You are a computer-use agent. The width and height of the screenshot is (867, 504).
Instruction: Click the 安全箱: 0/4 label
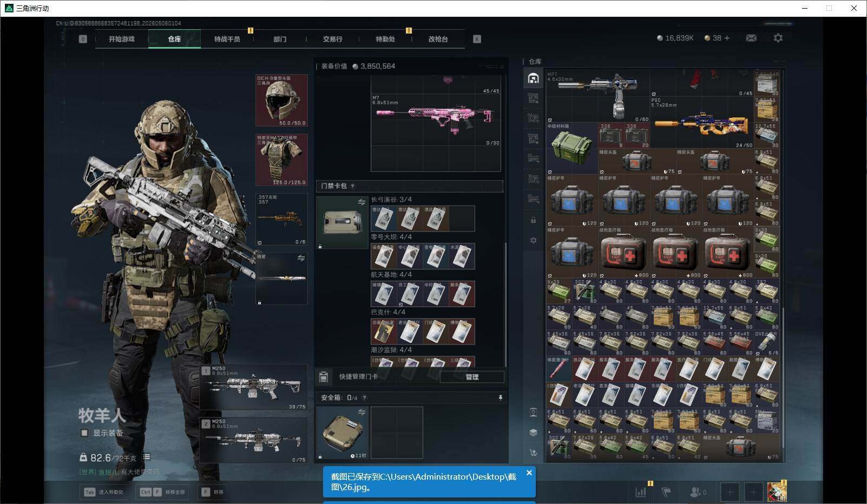[339, 397]
